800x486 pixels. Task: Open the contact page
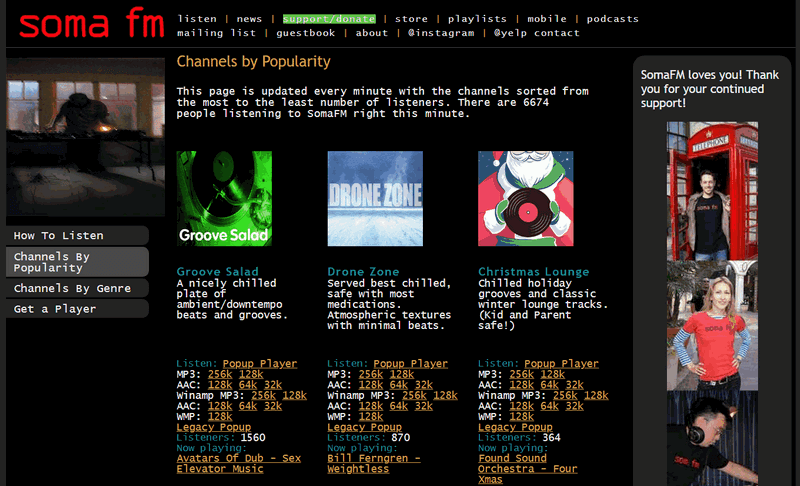click(557, 33)
